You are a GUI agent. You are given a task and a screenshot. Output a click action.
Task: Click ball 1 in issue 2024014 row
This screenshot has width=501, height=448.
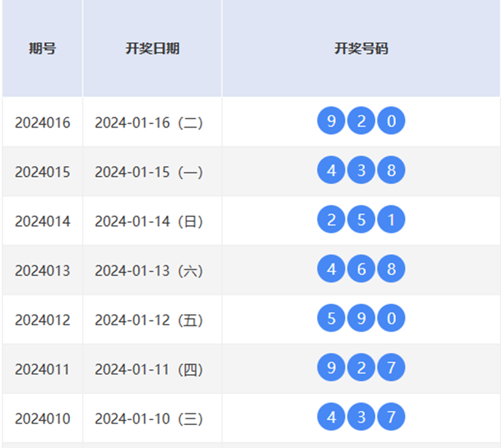click(391, 220)
